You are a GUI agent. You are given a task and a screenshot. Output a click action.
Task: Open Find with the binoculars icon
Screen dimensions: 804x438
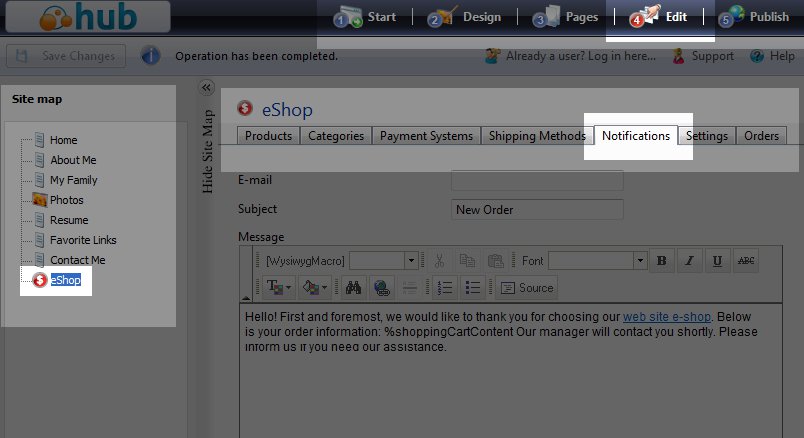coord(353,288)
